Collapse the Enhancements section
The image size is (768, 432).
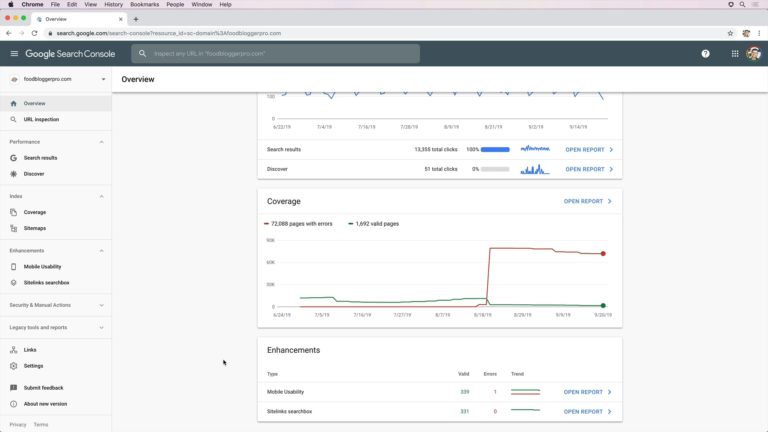101,251
